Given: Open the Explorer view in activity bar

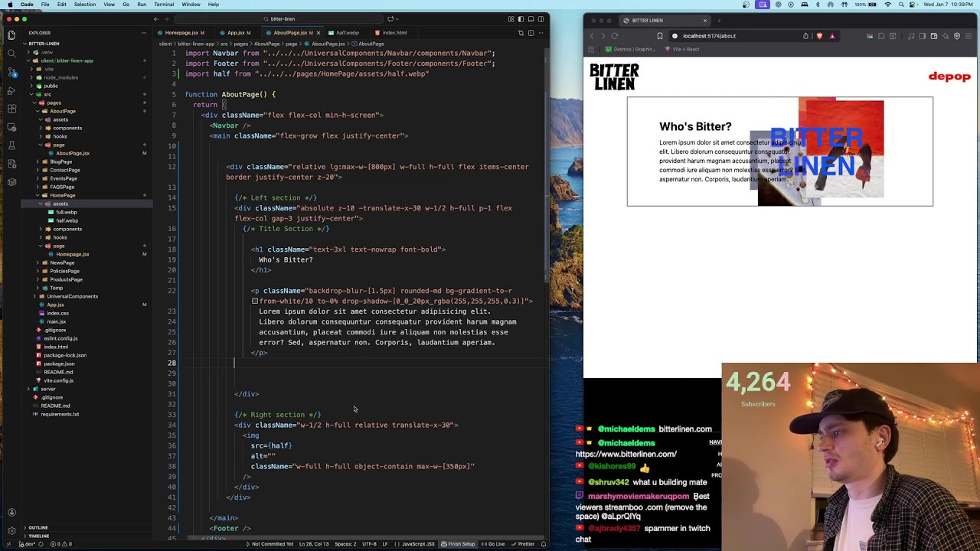Looking at the screenshot, I should 11,34.
